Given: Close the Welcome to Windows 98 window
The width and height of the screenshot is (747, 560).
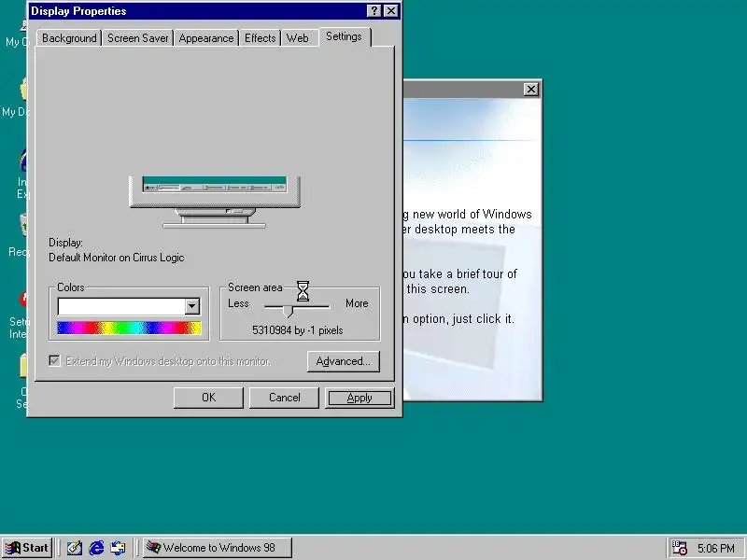Looking at the screenshot, I should coord(530,89).
